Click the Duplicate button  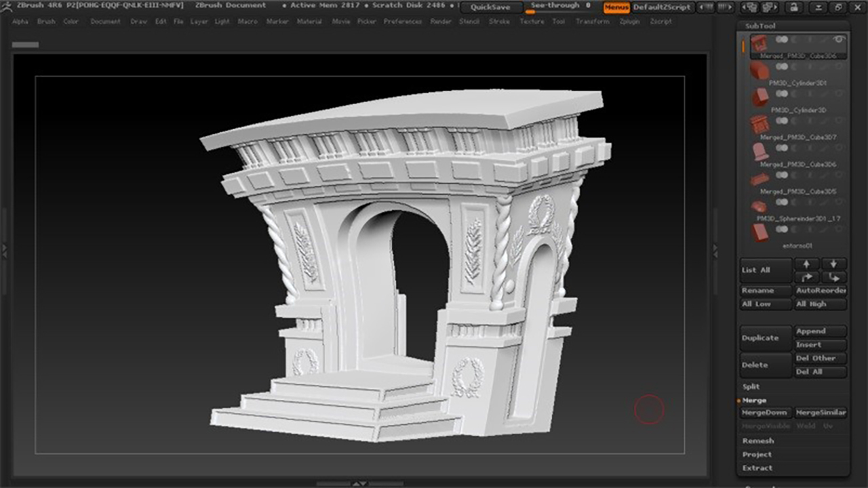765,338
